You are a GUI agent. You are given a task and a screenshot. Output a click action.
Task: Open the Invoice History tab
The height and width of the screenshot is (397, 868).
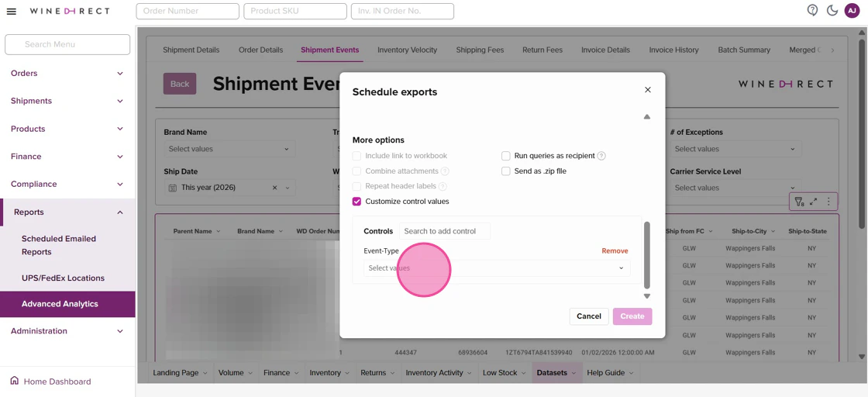click(673, 50)
